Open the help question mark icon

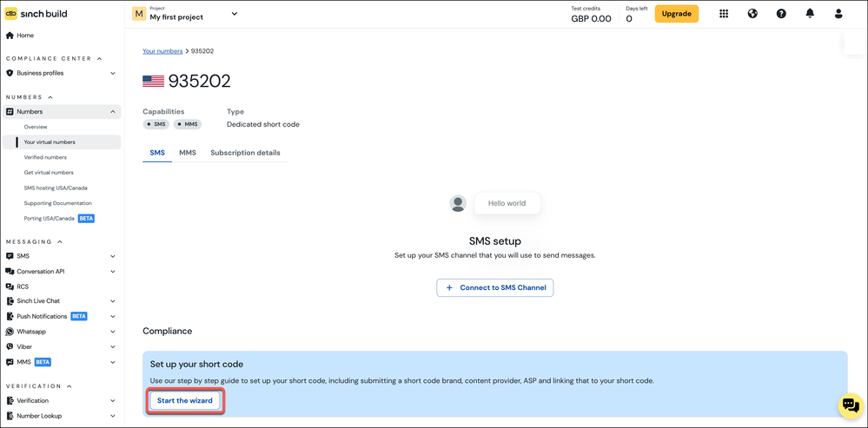781,14
